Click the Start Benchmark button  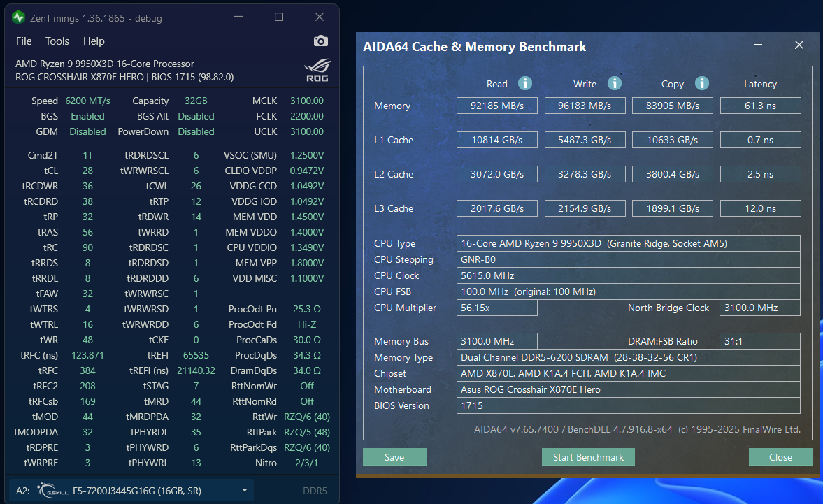pos(588,457)
